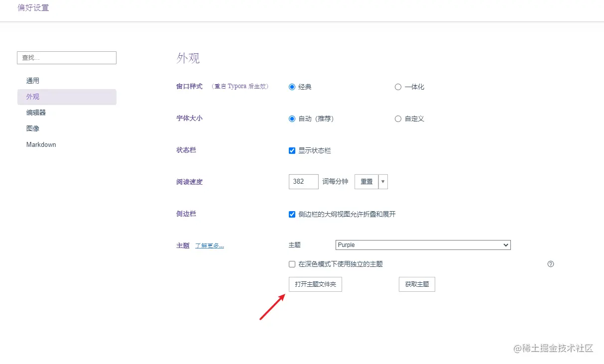Click the 词每分钟 text
604x364 pixels.
tap(335, 182)
